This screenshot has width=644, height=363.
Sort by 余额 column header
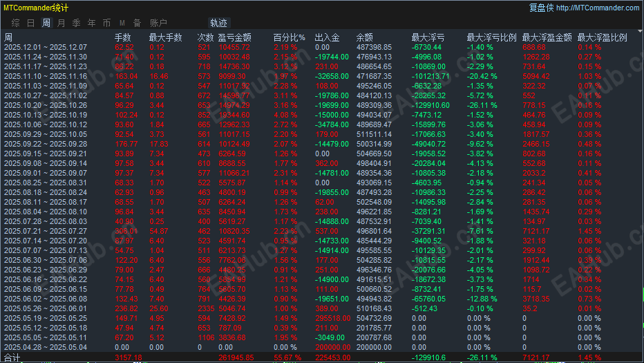(364, 37)
